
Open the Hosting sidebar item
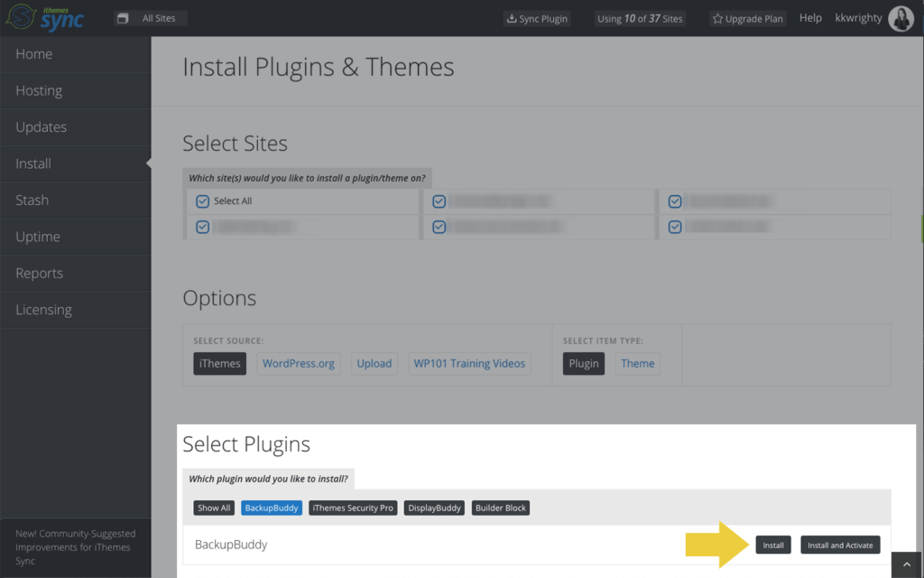76,91
